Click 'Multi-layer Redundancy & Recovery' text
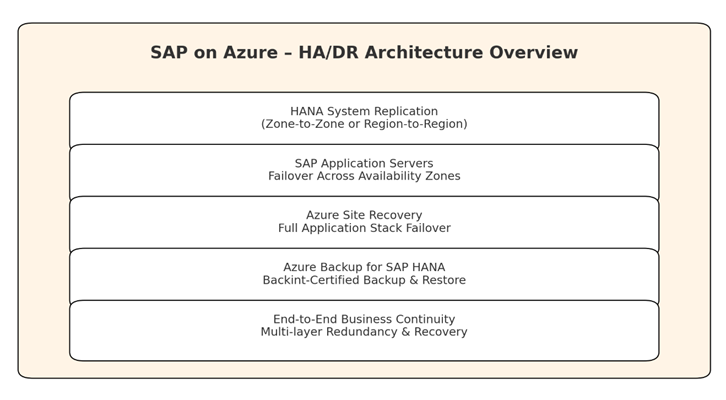Viewport: 726px width, 400px height. [364, 332]
